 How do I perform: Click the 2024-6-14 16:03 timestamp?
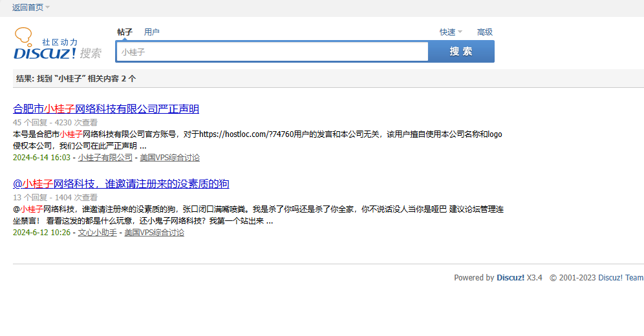point(41,158)
